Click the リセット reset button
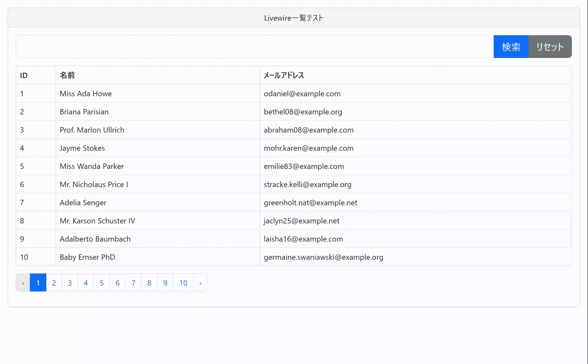The image size is (588, 364). 550,47
